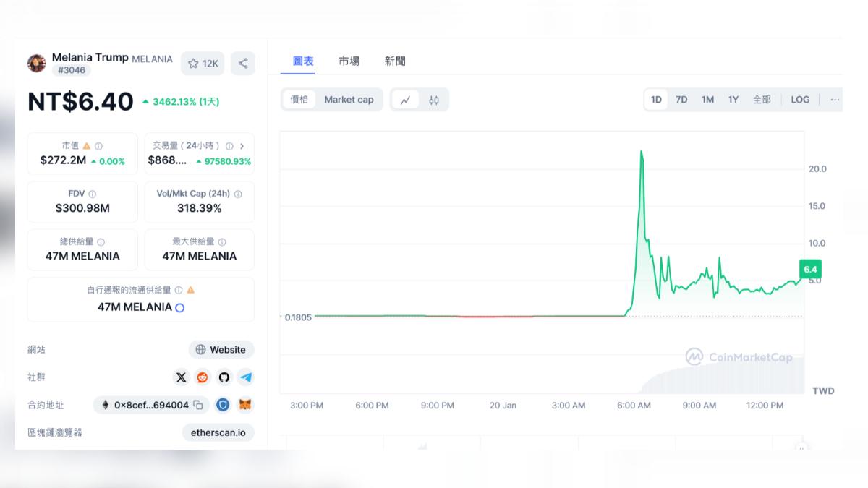
Task: Select the candlestick chart view icon
Action: point(433,100)
